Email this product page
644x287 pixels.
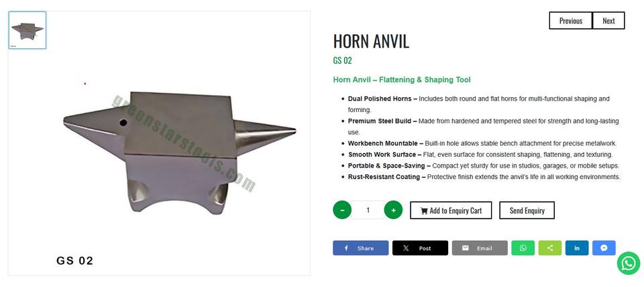(480, 248)
